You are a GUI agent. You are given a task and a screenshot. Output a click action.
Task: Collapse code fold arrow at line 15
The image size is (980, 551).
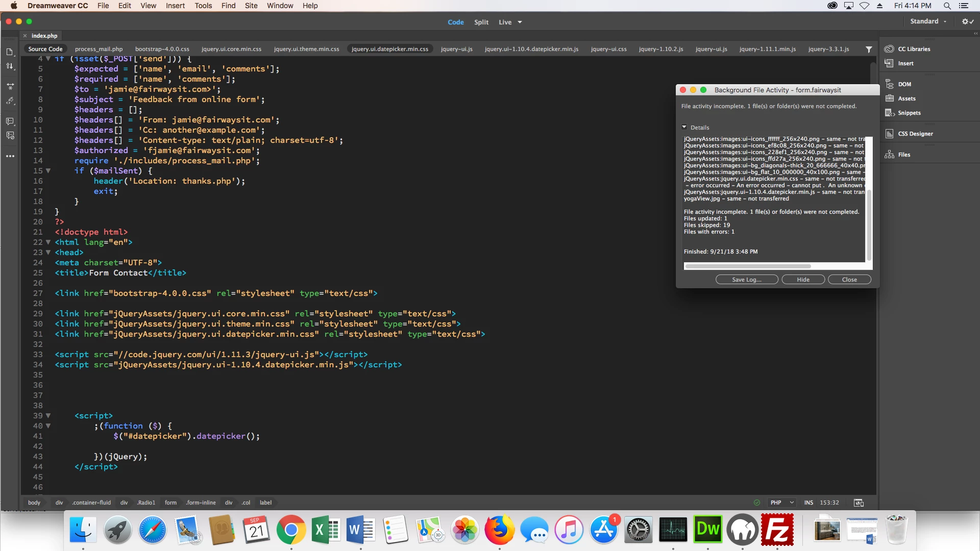coord(48,171)
